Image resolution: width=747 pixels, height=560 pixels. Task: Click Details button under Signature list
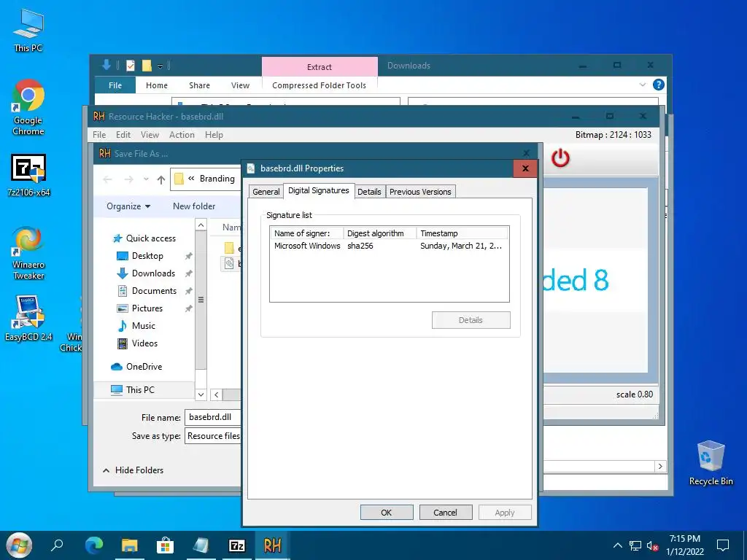471,320
